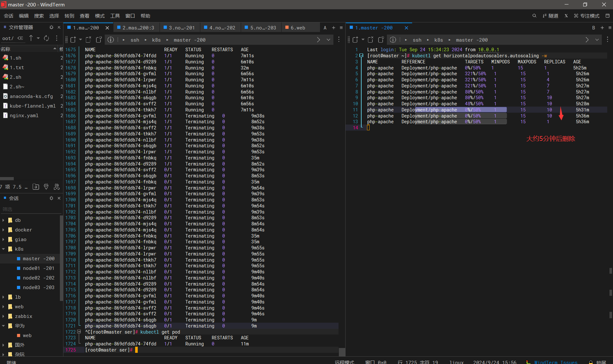This screenshot has height=364, width=613.
Task: Clear the file manager path field
Action: [20, 38]
